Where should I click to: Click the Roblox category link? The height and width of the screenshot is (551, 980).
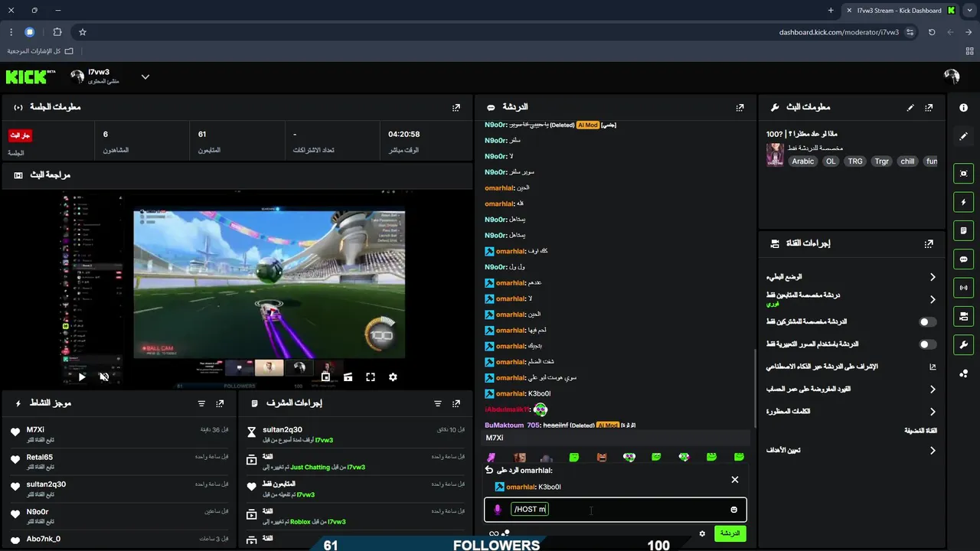coord(300,522)
